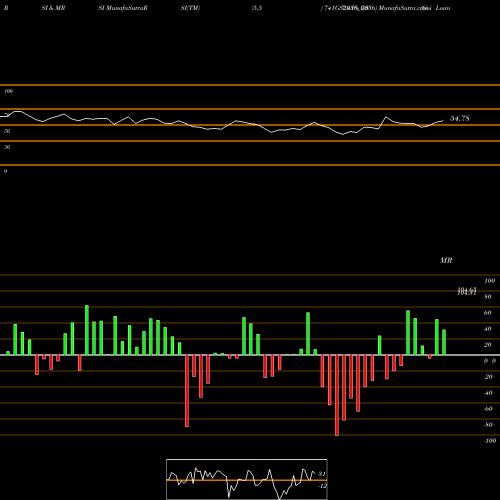Select the longest red histogram bar
500x500 pixels.
[x=337, y=395]
